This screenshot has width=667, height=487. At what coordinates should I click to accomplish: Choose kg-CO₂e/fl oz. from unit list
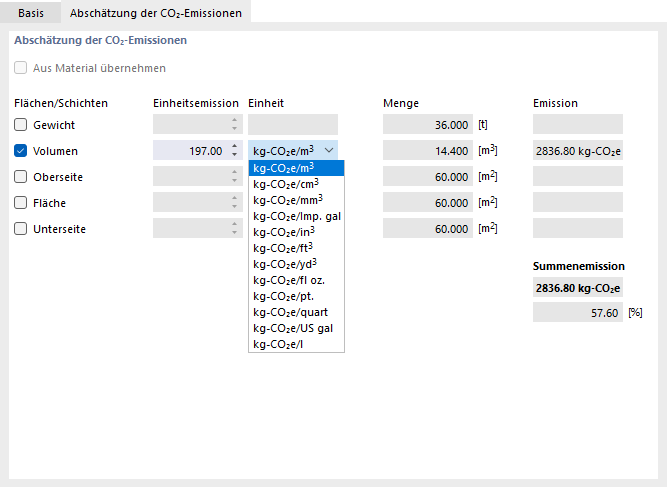296,280
